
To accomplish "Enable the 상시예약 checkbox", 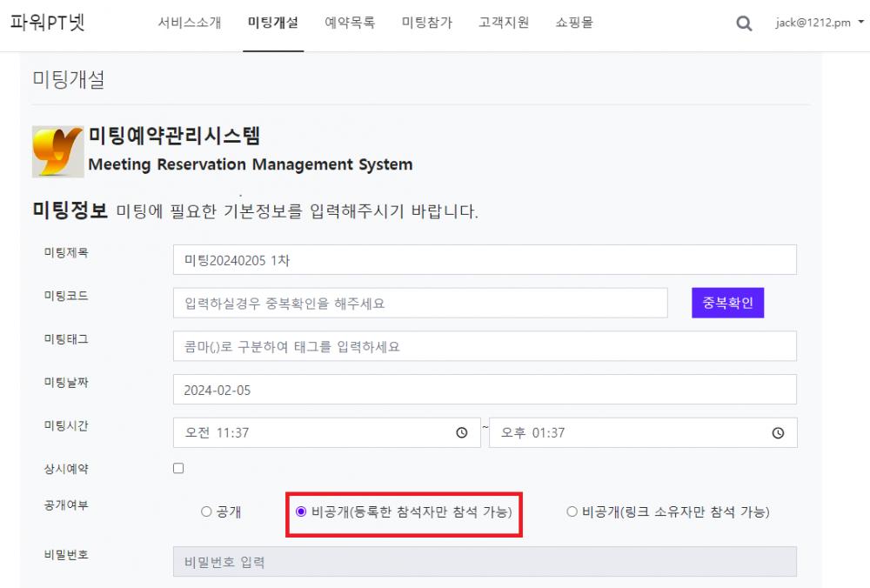I will click(178, 468).
